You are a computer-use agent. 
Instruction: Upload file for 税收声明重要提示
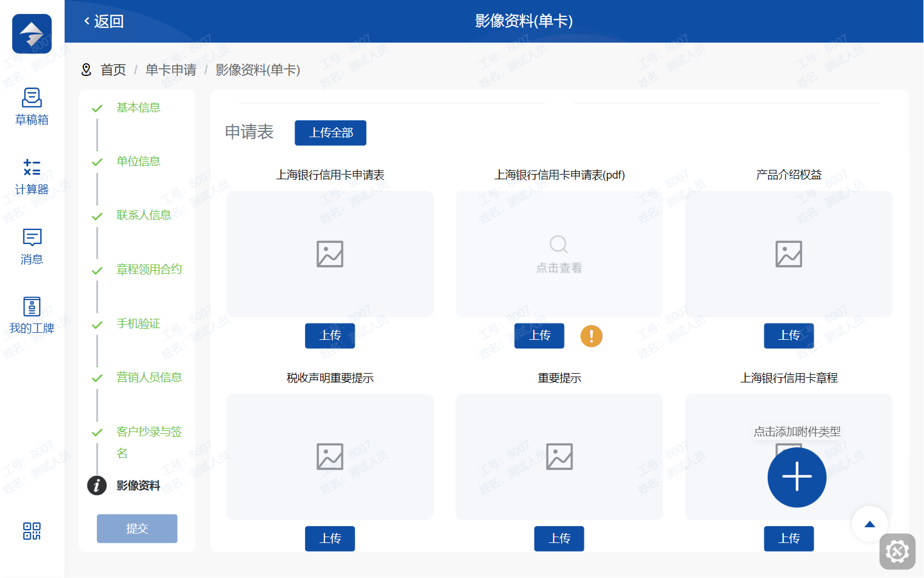330,538
